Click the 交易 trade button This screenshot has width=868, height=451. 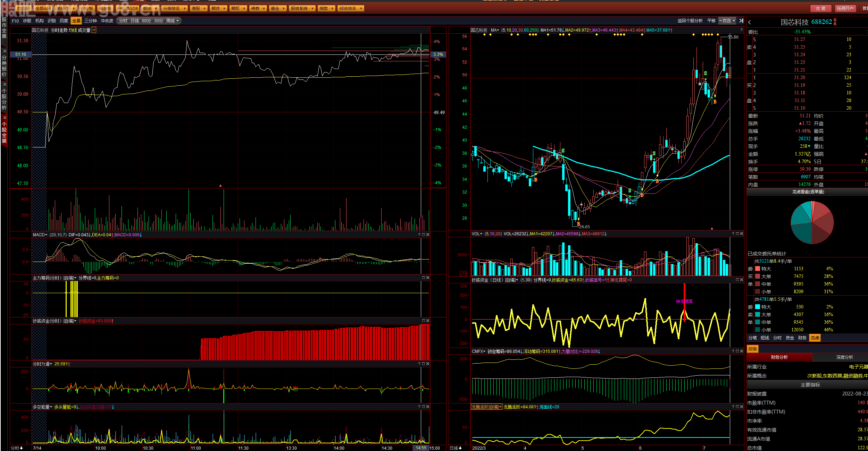click(821, 8)
